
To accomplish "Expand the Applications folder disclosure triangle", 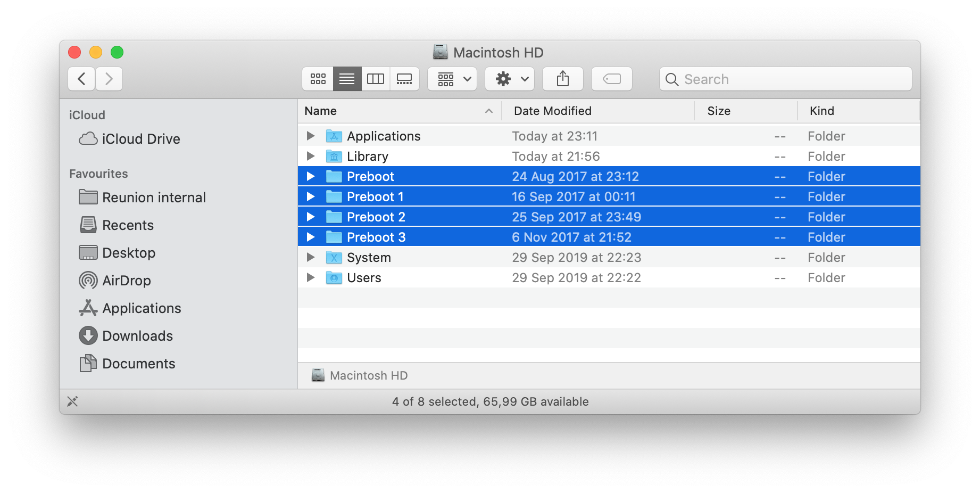I will click(311, 136).
